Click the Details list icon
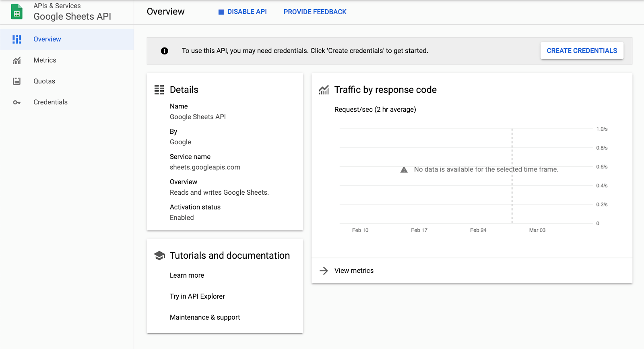 point(159,90)
